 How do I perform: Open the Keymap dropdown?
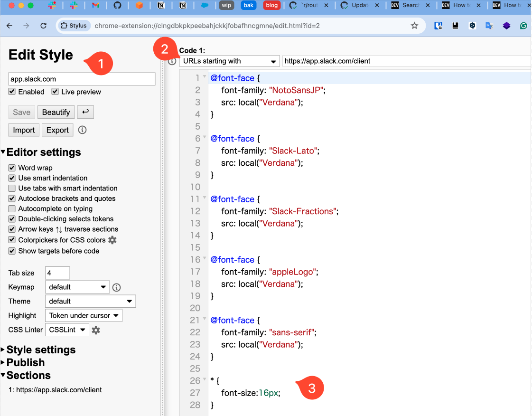77,287
